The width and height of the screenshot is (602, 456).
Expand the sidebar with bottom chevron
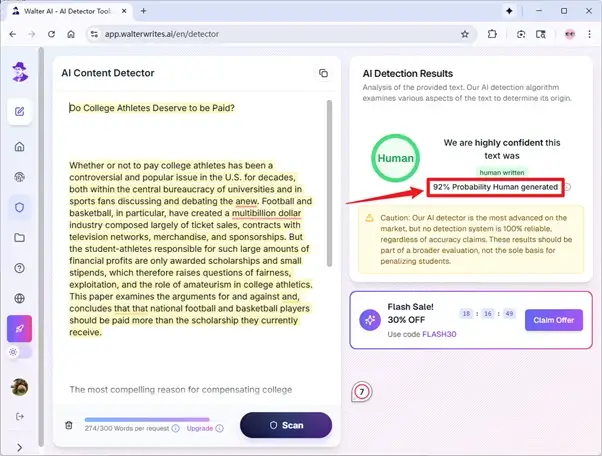(19, 442)
